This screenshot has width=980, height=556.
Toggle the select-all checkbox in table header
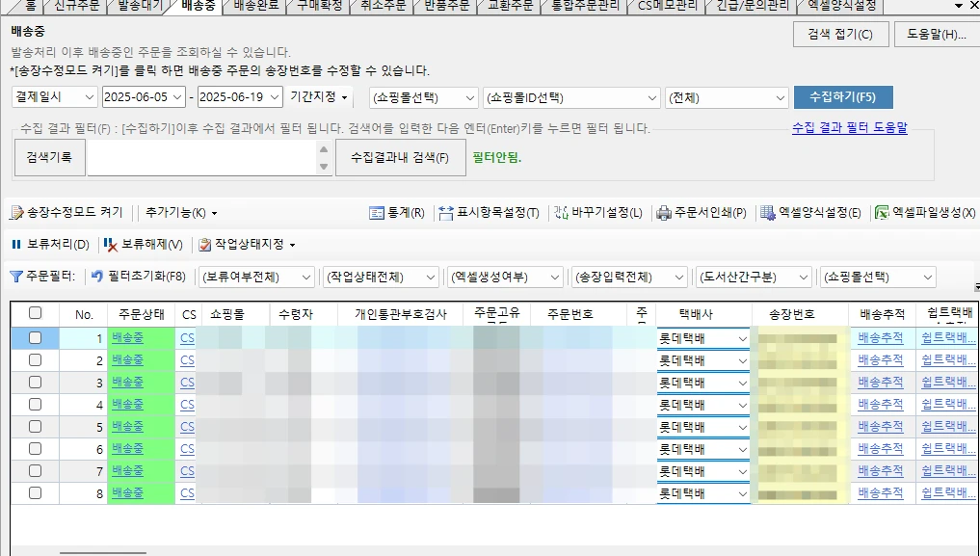point(38,312)
